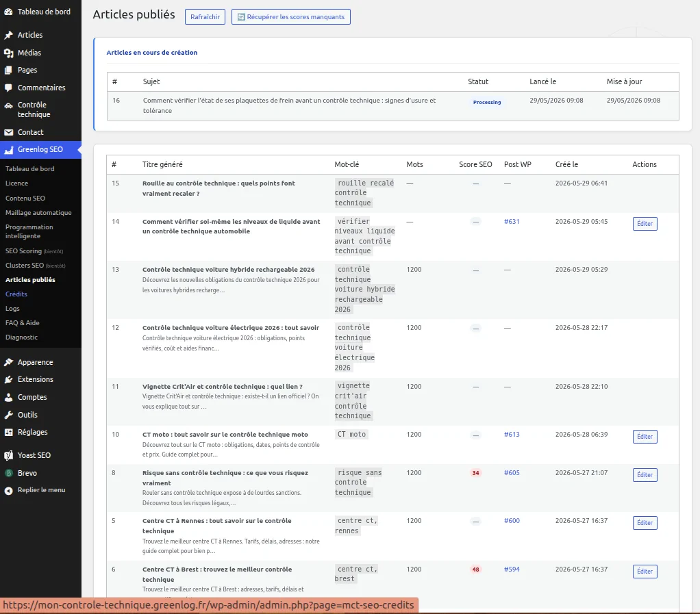The width and height of the screenshot is (700, 614).
Task: Open post link #613
Action: pyautogui.click(x=512, y=434)
